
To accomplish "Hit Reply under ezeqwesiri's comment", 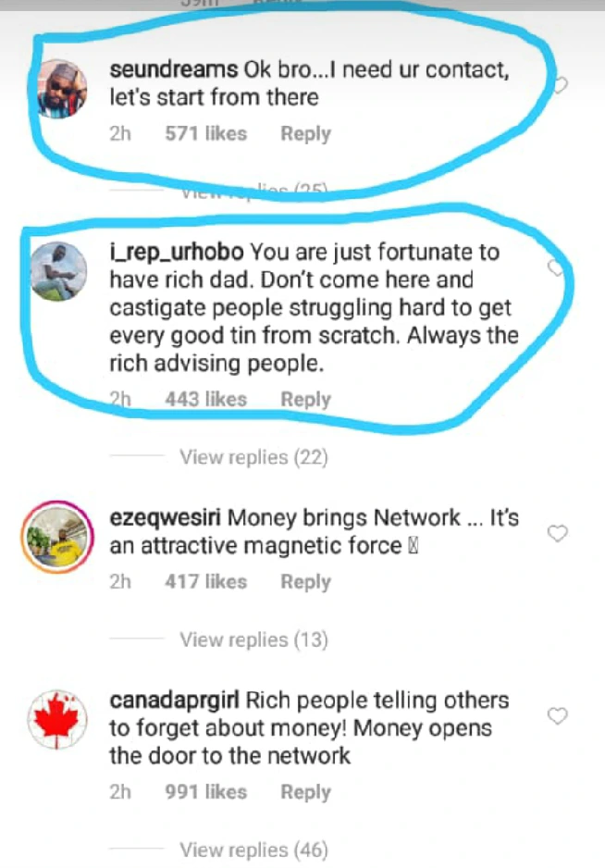I will coord(305,581).
